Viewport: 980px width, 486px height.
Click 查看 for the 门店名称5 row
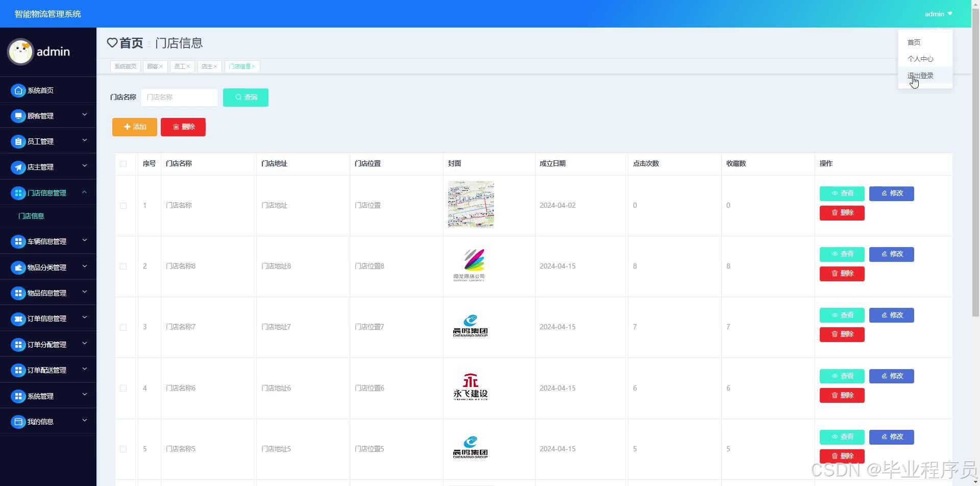842,437
